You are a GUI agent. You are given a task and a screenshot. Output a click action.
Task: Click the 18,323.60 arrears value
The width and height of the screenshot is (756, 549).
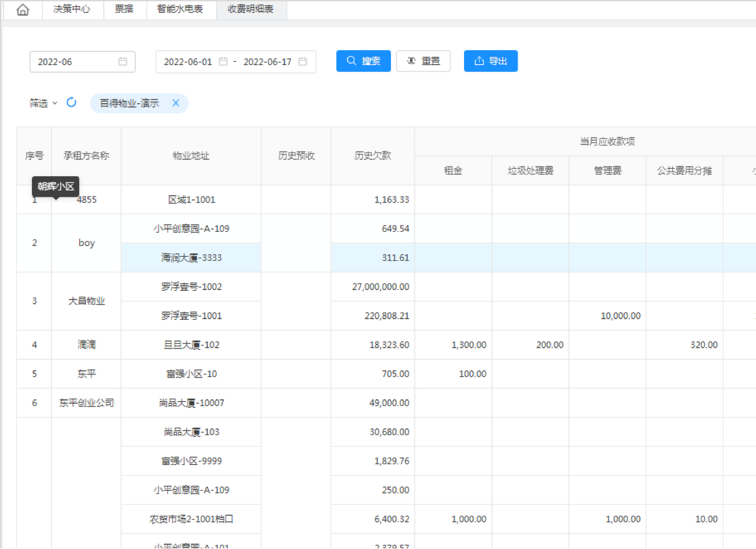(389, 344)
